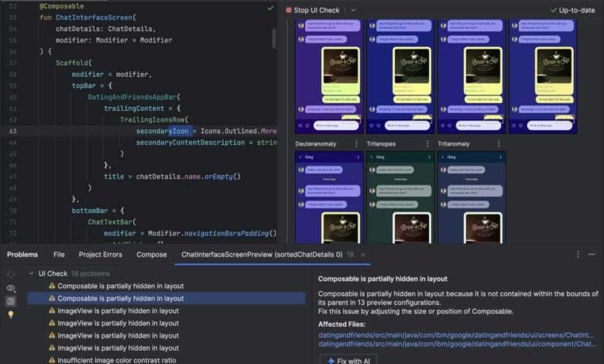Image resolution: width=604 pixels, height=364 pixels.
Task: Open the problems panel more options menu
Action: click(x=578, y=254)
